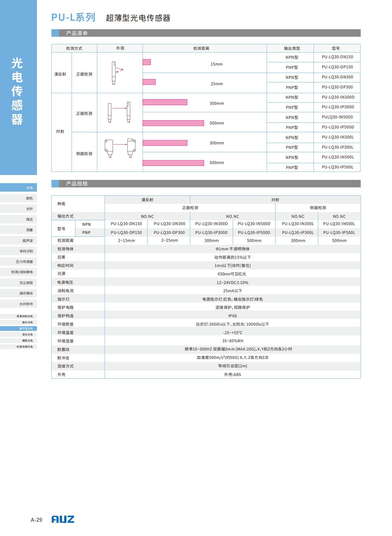Click the PU-L系列 page title
This screenshot has height=536, width=392.
[73, 18]
